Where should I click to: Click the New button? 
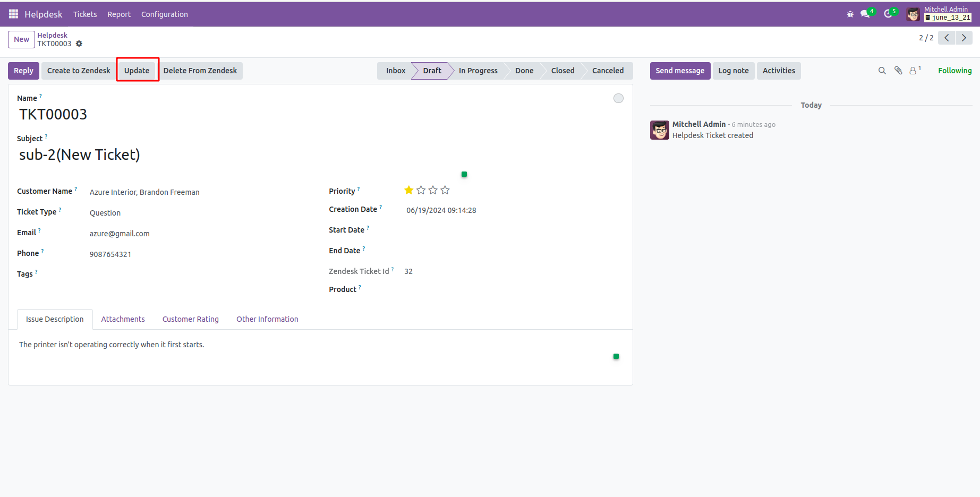(21, 39)
